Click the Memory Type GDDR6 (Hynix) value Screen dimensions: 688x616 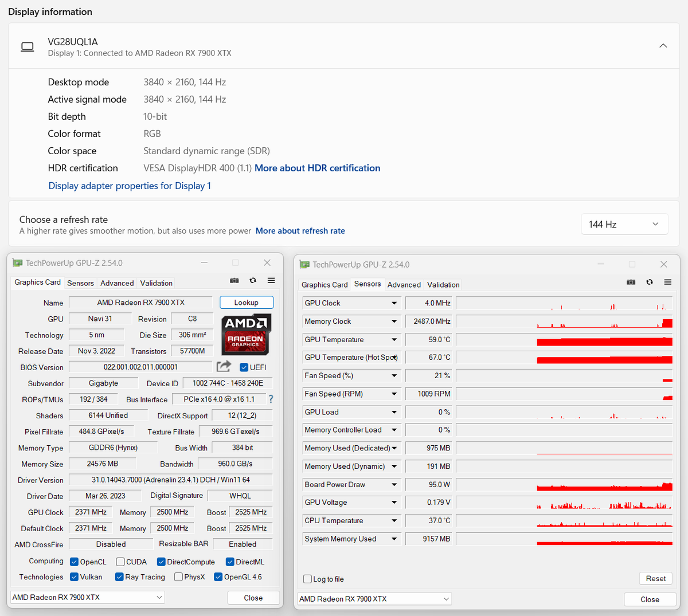[114, 448]
